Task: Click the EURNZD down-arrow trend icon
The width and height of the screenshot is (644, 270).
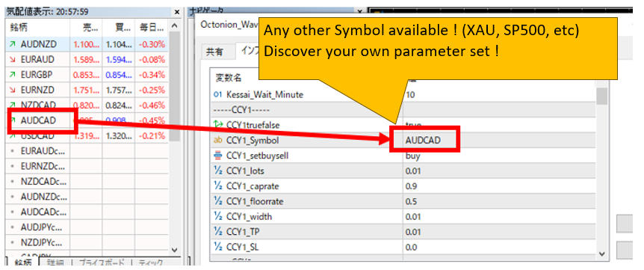Action: click(x=13, y=90)
